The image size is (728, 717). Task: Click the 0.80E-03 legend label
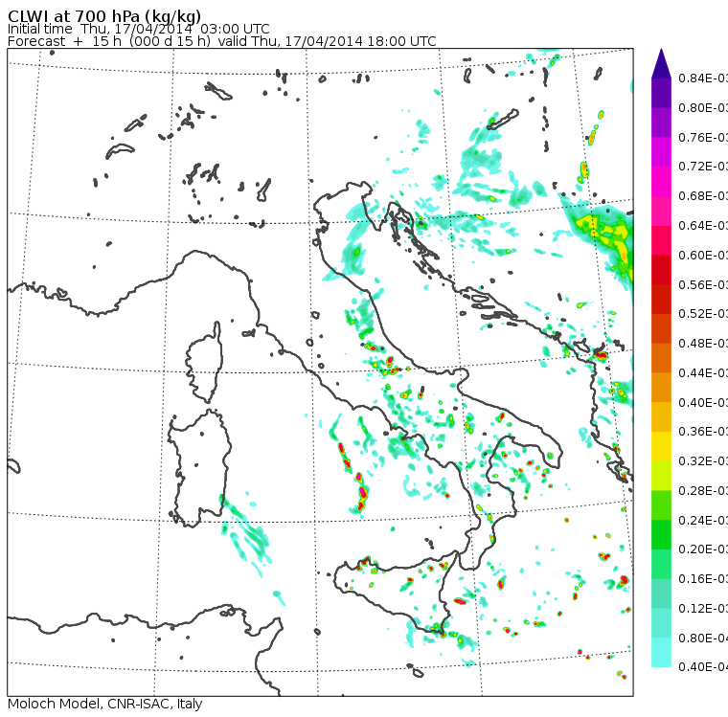tap(703, 107)
